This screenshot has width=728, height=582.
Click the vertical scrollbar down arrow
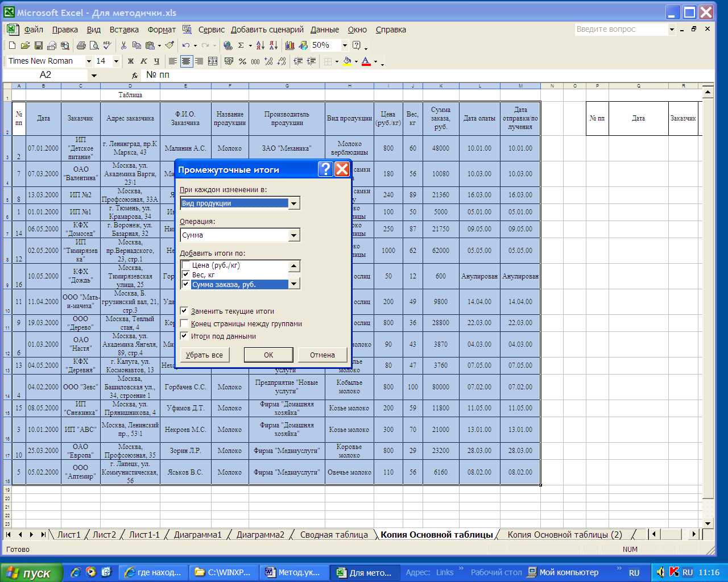click(x=708, y=523)
